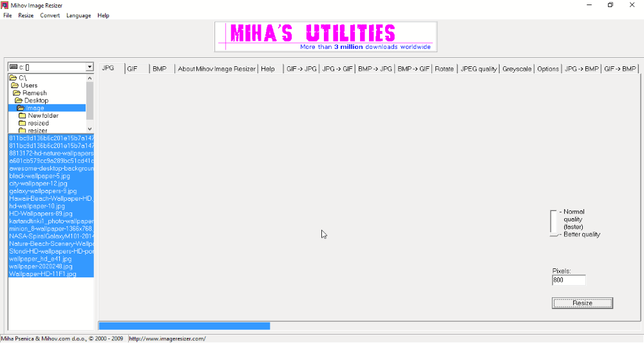This screenshot has height=343, width=644.
Task: Select file Stondi-HD-wallpapers-HD
Action: click(51, 251)
